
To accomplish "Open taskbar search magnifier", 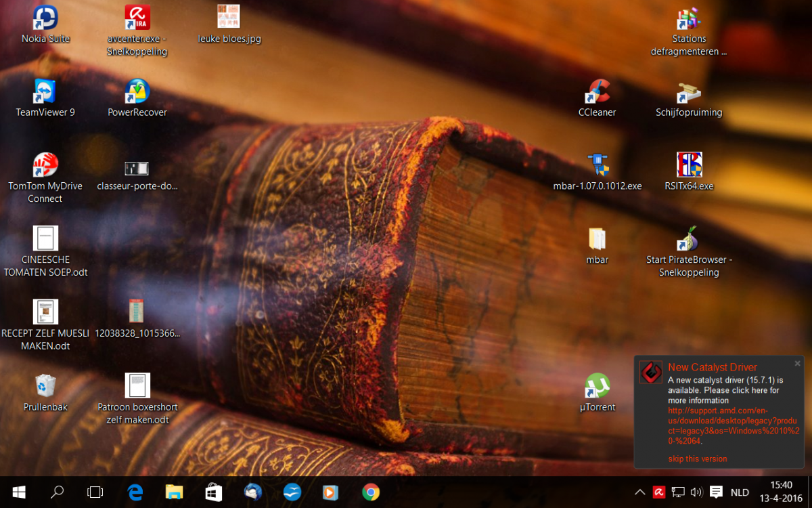I will coord(58,492).
